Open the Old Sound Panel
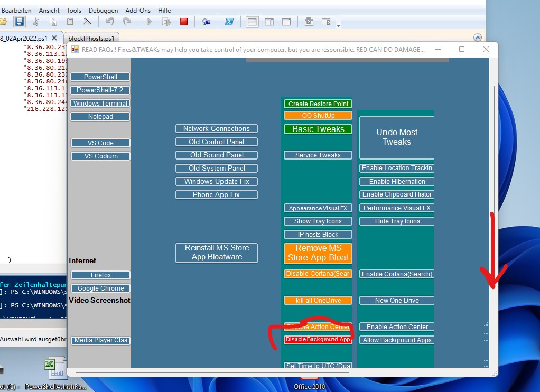540x392 pixels. [216, 155]
